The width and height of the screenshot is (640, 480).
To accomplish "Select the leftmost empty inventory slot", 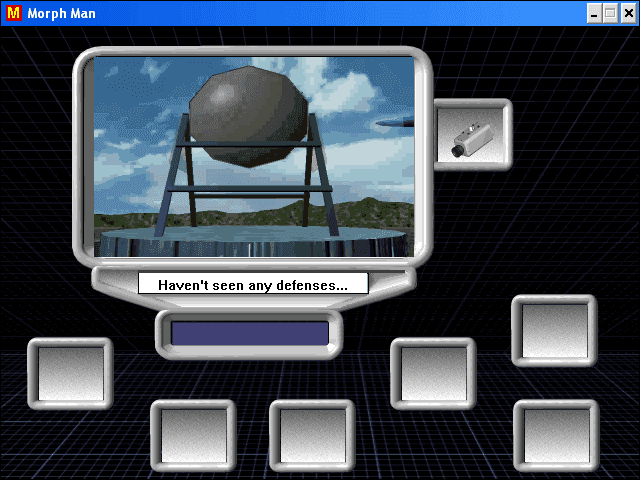I will point(70,374).
